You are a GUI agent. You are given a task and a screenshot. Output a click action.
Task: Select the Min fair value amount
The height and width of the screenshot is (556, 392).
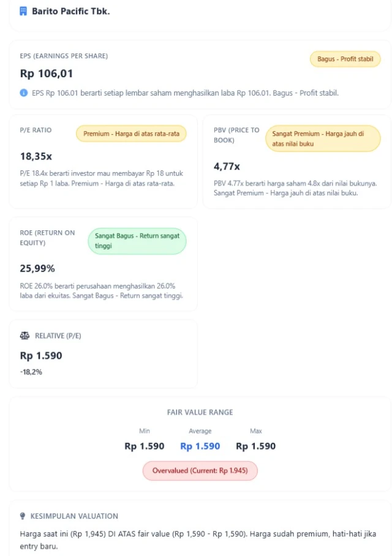145,446
